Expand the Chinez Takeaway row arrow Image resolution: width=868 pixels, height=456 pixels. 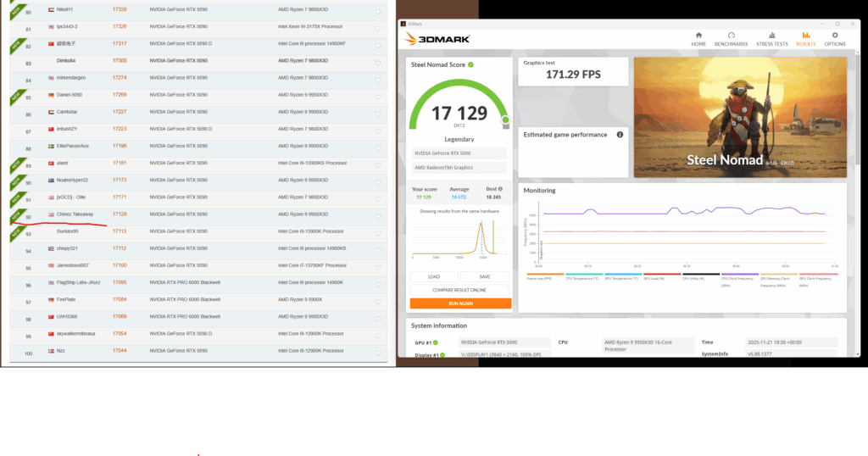point(378,216)
